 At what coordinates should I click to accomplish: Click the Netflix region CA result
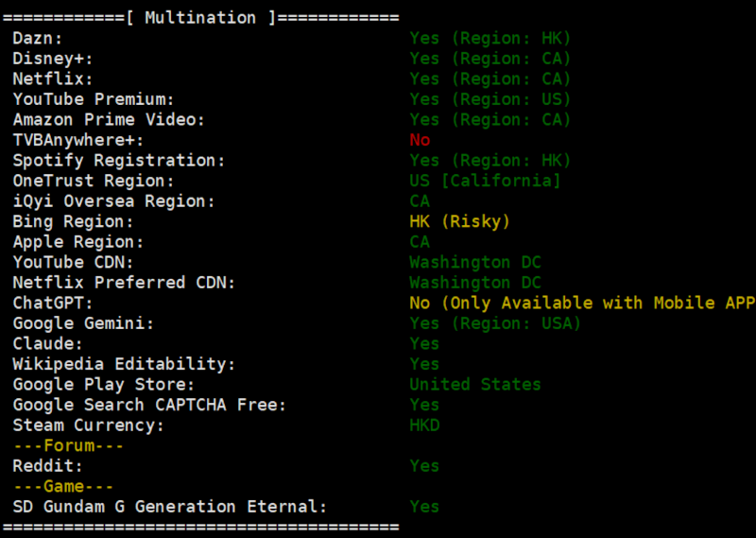click(490, 78)
